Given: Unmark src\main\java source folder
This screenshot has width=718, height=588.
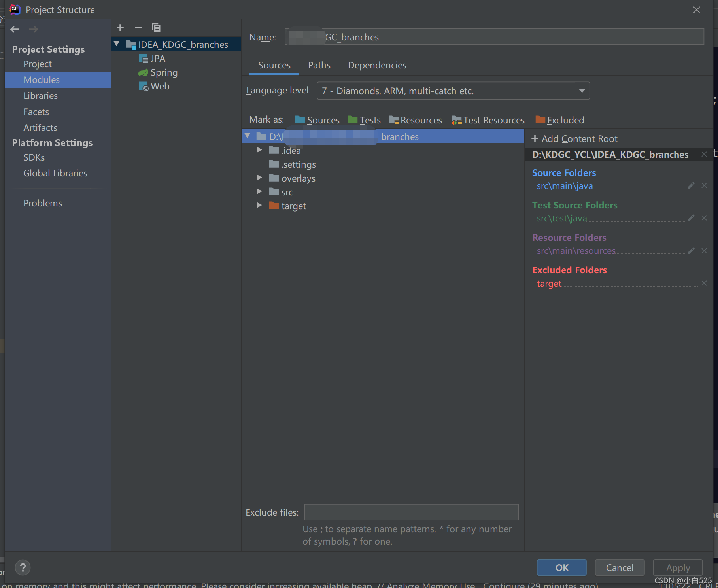Looking at the screenshot, I should click(704, 185).
